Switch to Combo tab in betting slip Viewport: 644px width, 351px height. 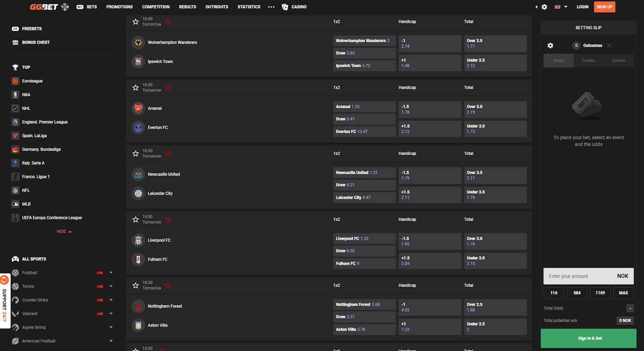(x=588, y=60)
